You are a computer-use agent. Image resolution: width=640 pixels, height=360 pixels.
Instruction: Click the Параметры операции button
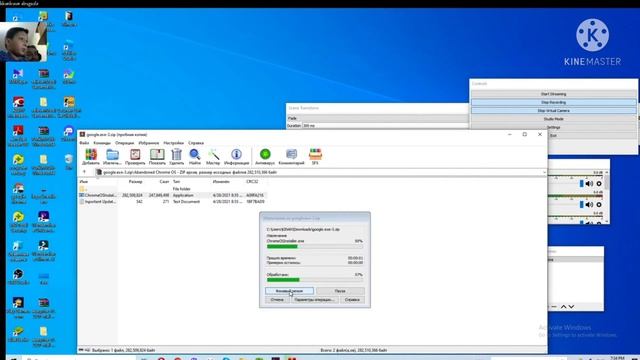pos(314,300)
